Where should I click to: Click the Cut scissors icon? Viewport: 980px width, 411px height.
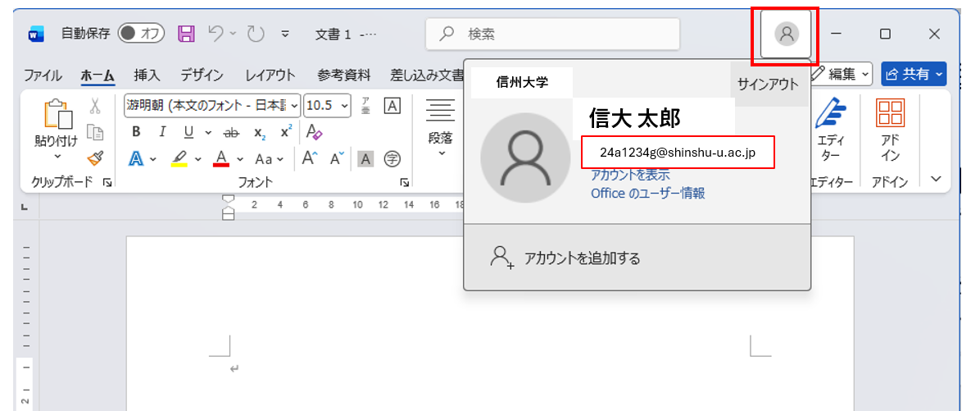pyautogui.click(x=95, y=106)
